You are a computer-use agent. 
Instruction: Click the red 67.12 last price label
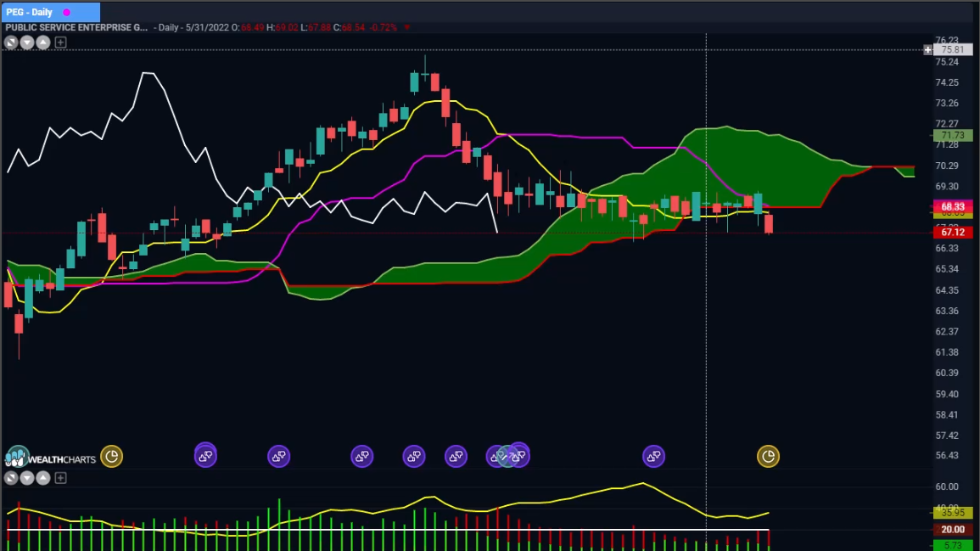tap(953, 232)
